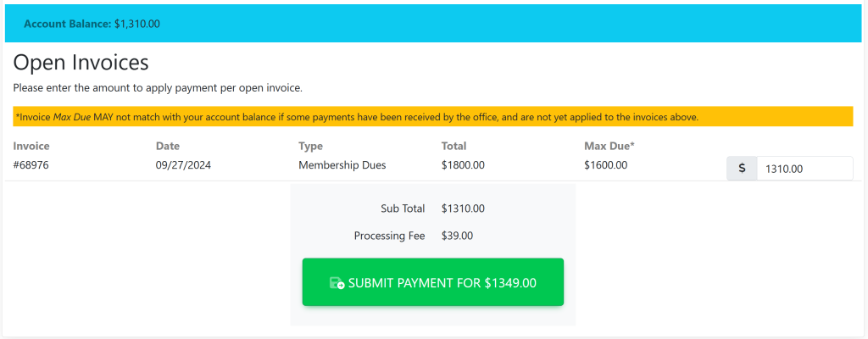Click the Invoice column header
Viewport: 868px width, 339px height.
[31, 146]
